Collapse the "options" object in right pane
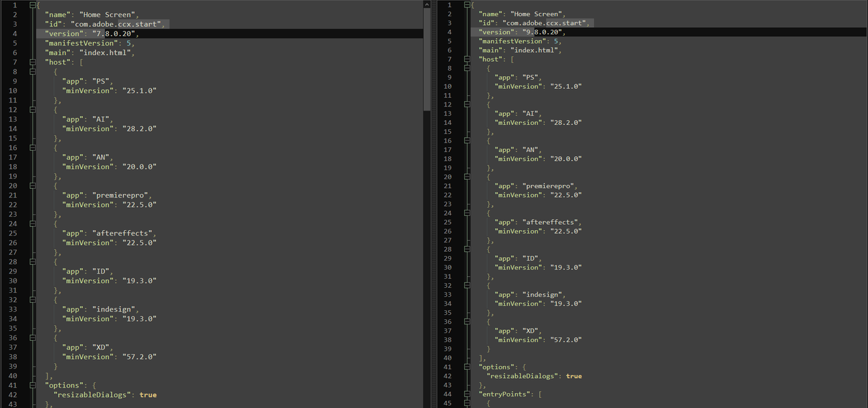Image resolution: width=868 pixels, height=408 pixels. click(x=466, y=367)
